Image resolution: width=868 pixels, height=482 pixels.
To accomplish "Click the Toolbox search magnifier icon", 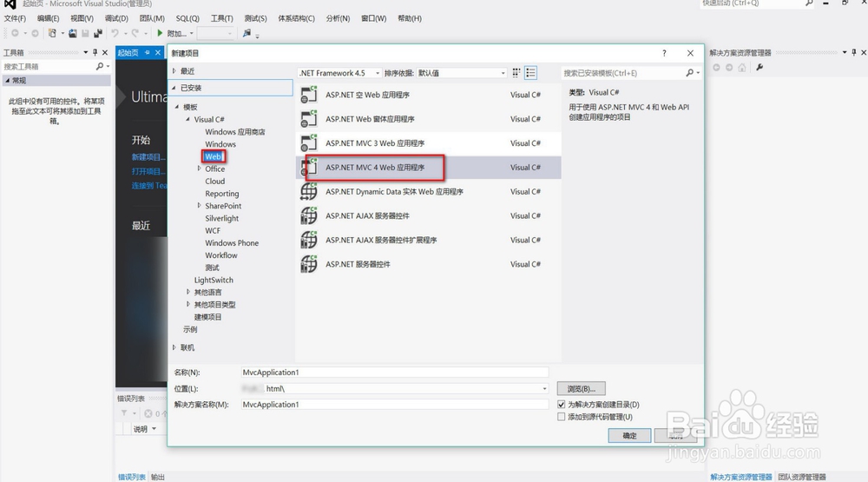I will [x=100, y=67].
